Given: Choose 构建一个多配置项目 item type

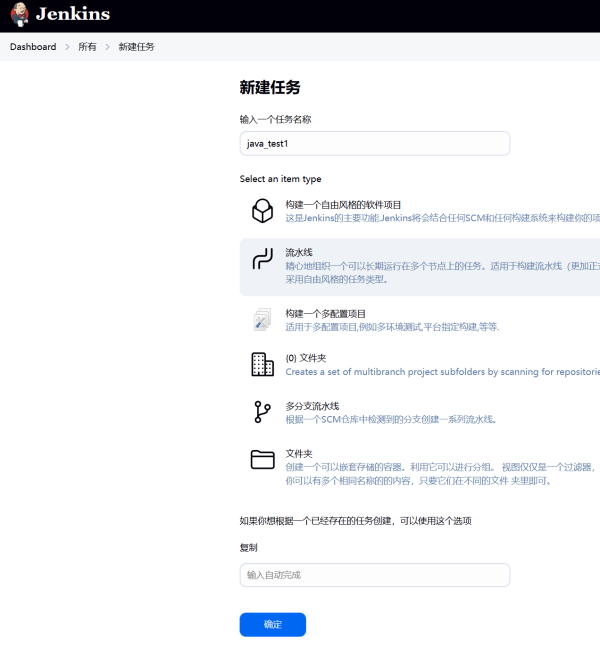Looking at the screenshot, I should tap(326, 313).
